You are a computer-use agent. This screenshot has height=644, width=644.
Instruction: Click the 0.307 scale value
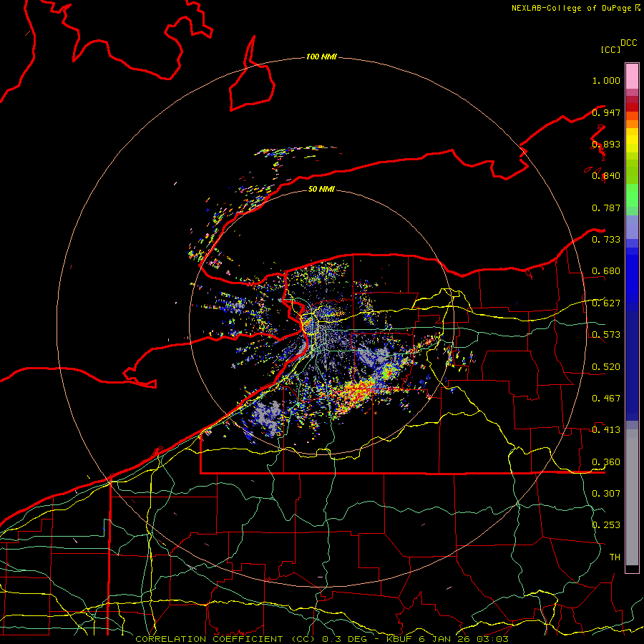(606, 494)
